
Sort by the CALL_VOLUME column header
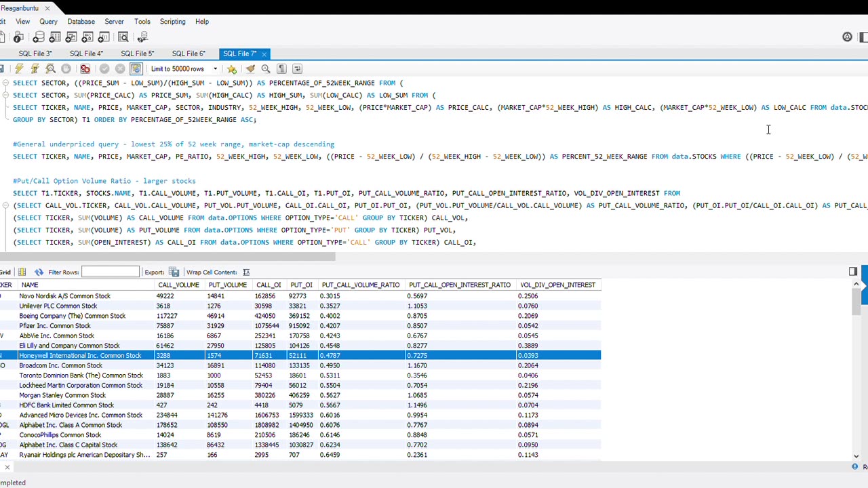coord(178,285)
